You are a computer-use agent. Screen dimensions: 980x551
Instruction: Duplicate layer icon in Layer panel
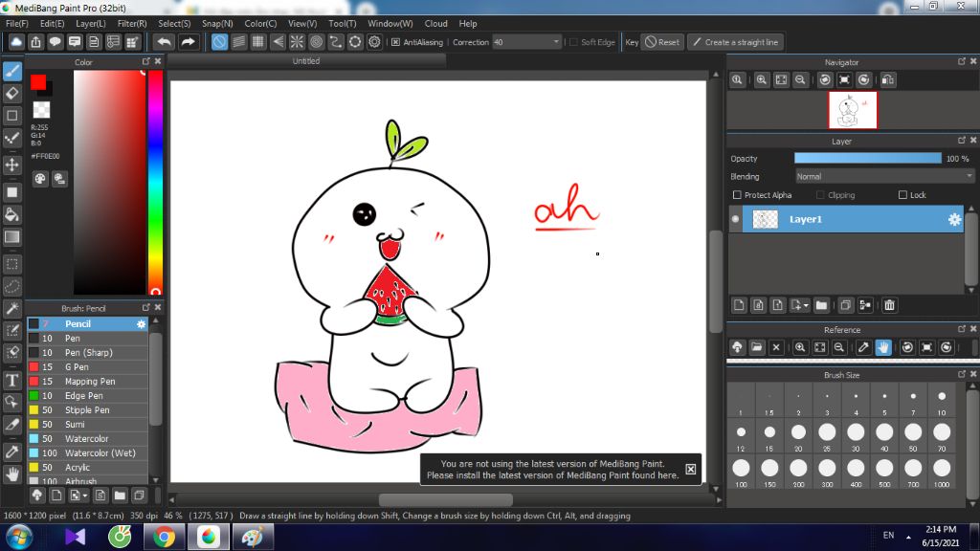(x=845, y=305)
